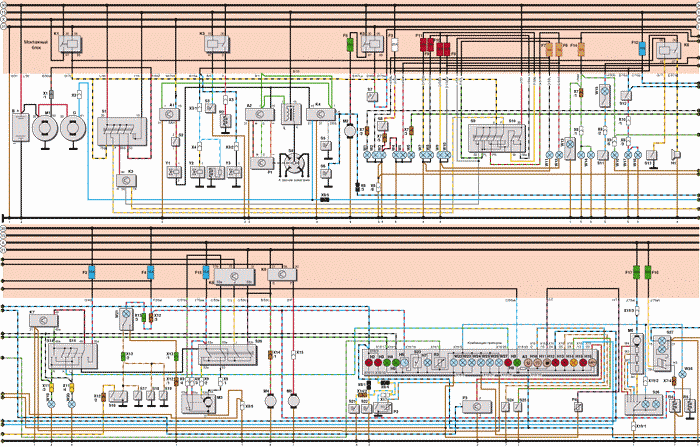Click the blue F2 fuse in lower diagram
This screenshot has width=700, height=447.
tap(91, 272)
